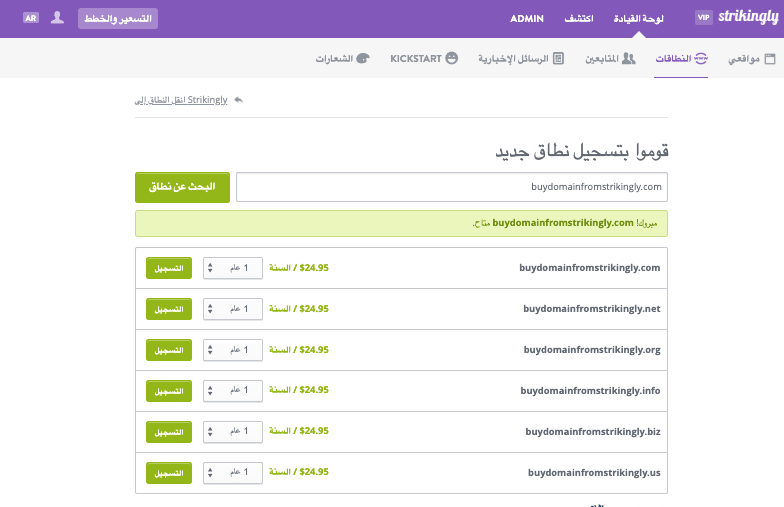This screenshot has width=784, height=507.
Task: Focus the domain name search field
Action: coord(452,187)
